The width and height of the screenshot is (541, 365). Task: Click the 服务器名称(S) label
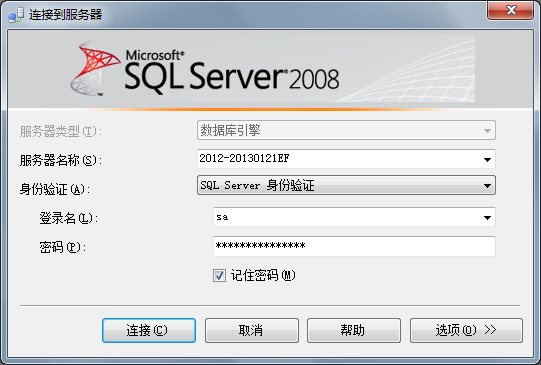click(x=61, y=160)
